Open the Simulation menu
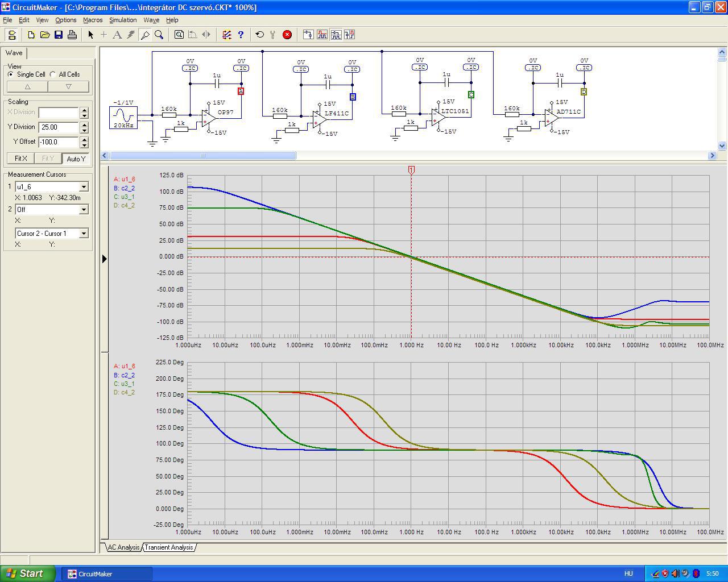Viewport: 728px width, 582px height. click(123, 20)
